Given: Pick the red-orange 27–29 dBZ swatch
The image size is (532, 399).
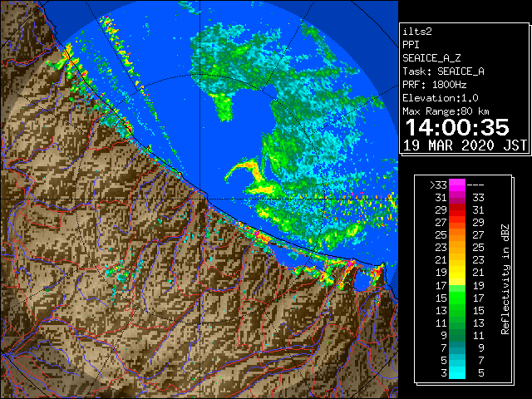Looking at the screenshot, I should point(457,222).
